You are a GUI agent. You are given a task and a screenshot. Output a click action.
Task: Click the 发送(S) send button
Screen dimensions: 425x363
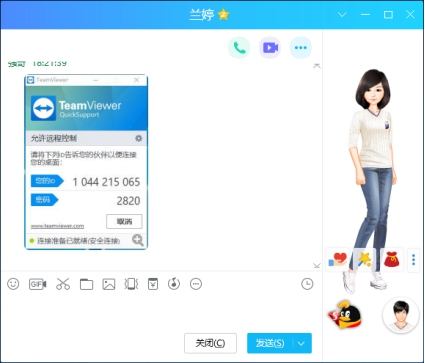click(270, 343)
